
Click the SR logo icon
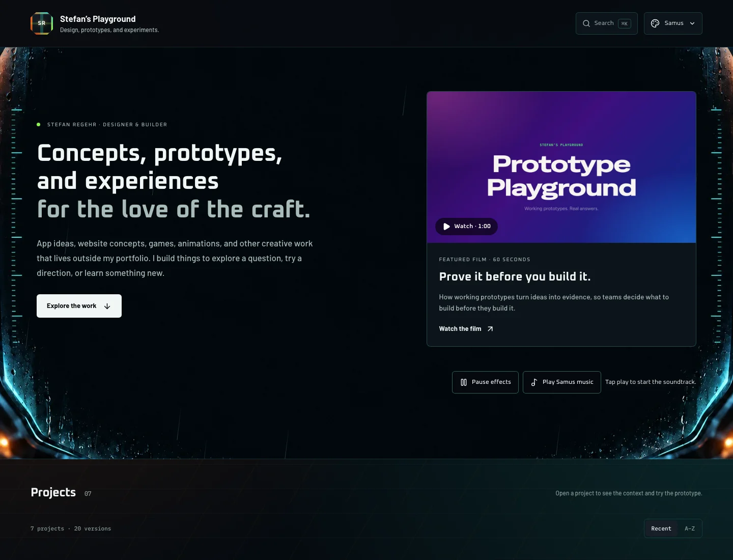pos(42,23)
